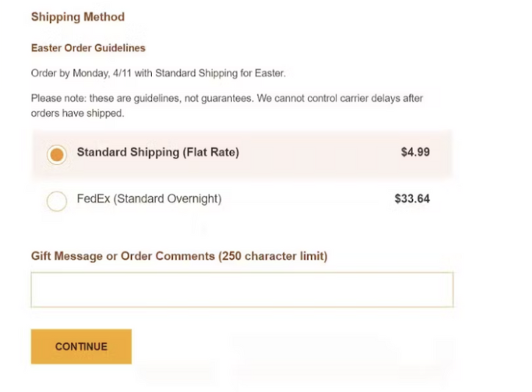
Task: Click the $33.64 overnight price
Action: click(411, 198)
